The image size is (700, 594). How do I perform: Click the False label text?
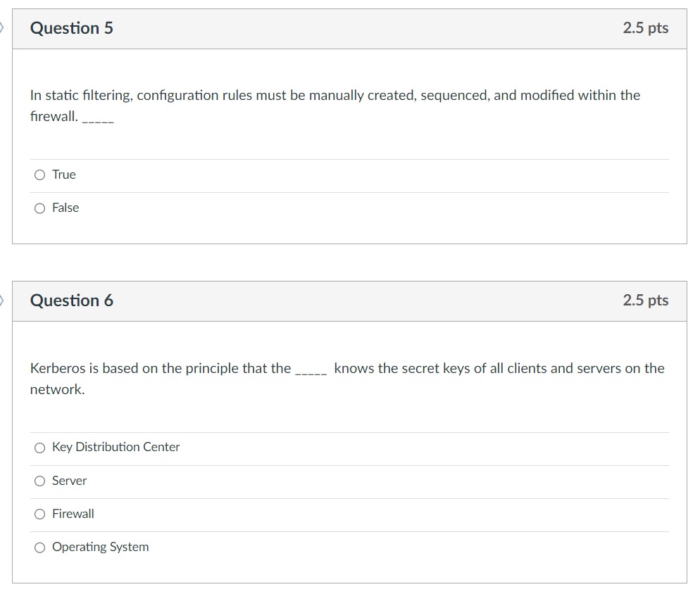coord(65,208)
